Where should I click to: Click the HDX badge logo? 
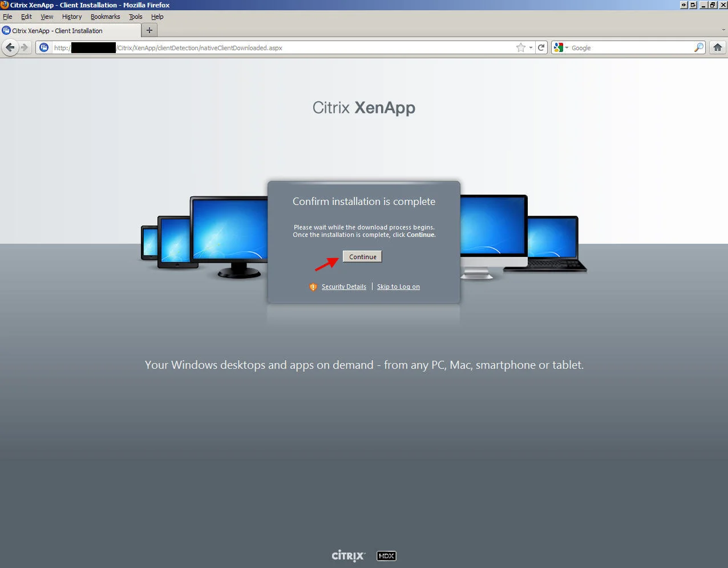tap(386, 555)
